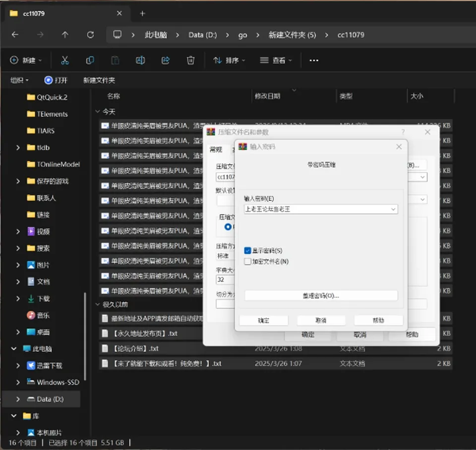Open the View (查看) dropdown menu
This screenshot has height=450, width=476.
276,60
